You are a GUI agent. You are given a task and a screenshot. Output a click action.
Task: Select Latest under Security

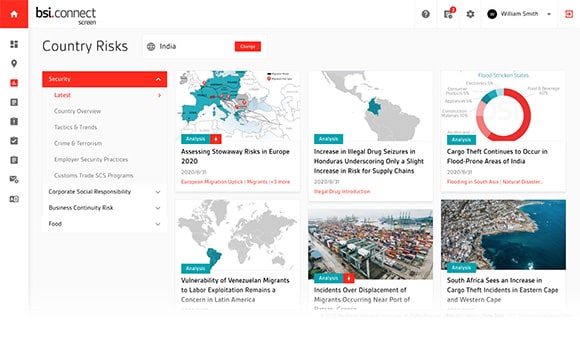[62, 95]
